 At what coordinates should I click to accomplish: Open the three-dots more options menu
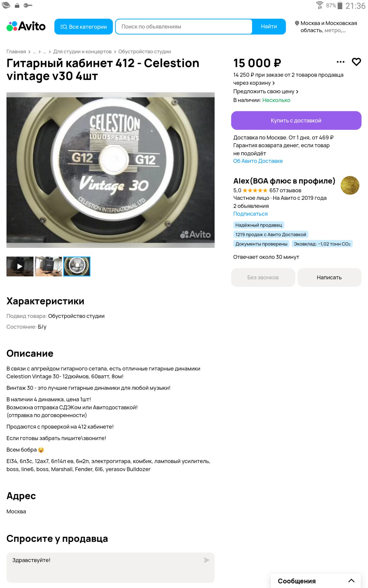click(x=340, y=62)
